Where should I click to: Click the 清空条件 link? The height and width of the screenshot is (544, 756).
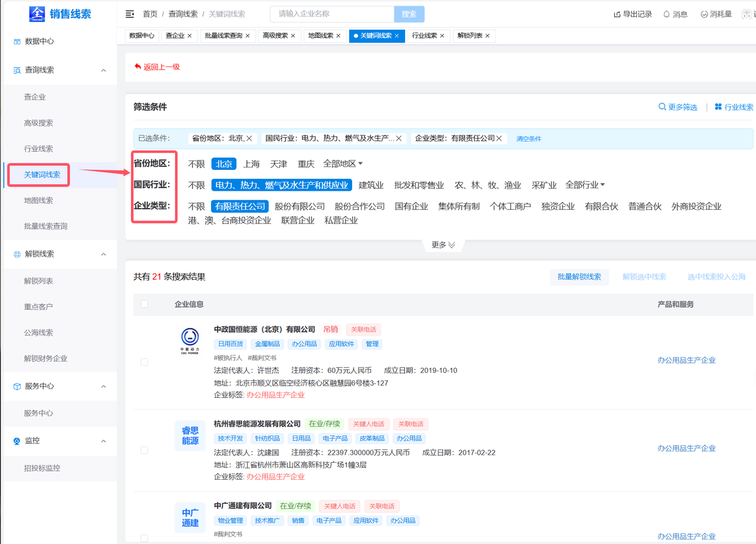(x=529, y=139)
